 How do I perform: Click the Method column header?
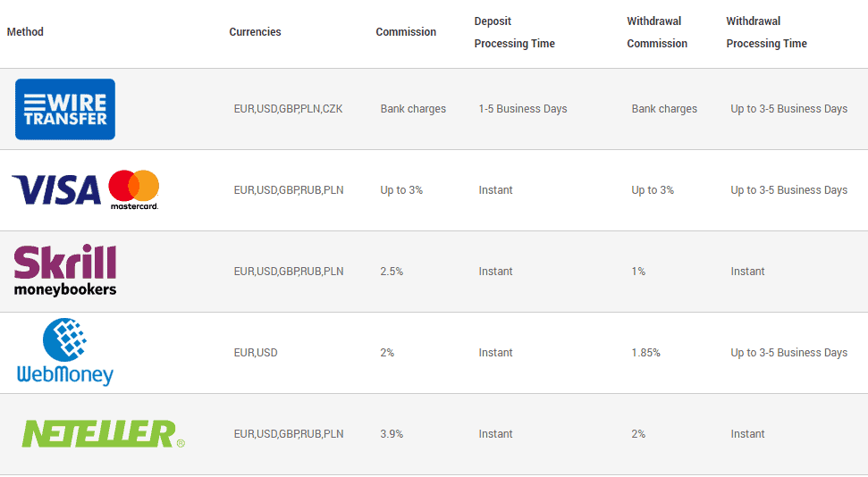click(x=25, y=32)
